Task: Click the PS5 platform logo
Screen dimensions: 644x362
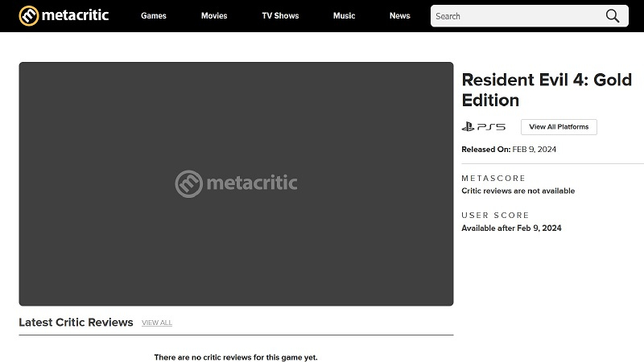Action: click(483, 127)
